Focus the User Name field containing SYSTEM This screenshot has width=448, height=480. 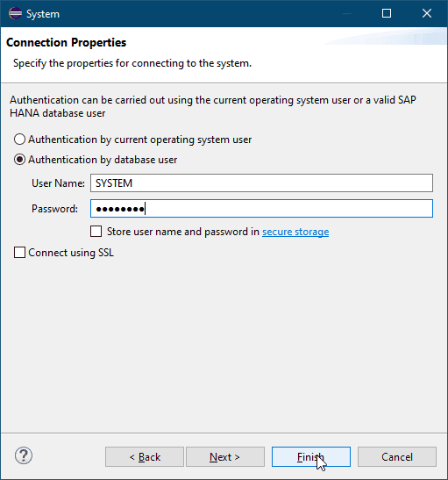click(x=261, y=183)
